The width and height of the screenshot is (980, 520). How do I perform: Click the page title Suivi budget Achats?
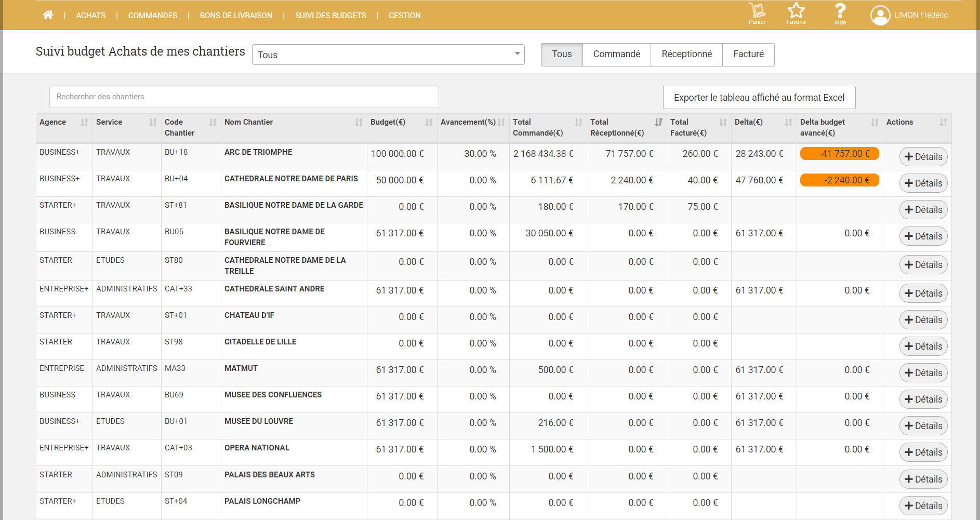[140, 51]
